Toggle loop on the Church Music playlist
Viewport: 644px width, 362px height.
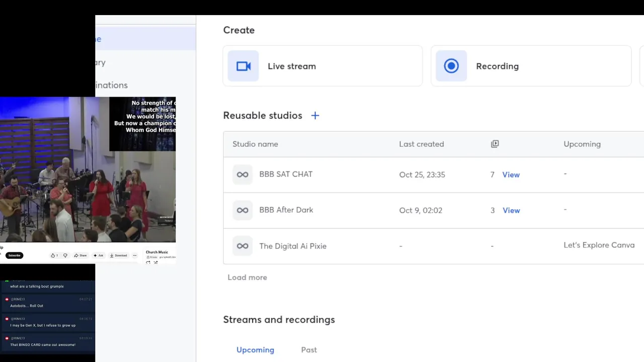pyautogui.click(x=148, y=262)
